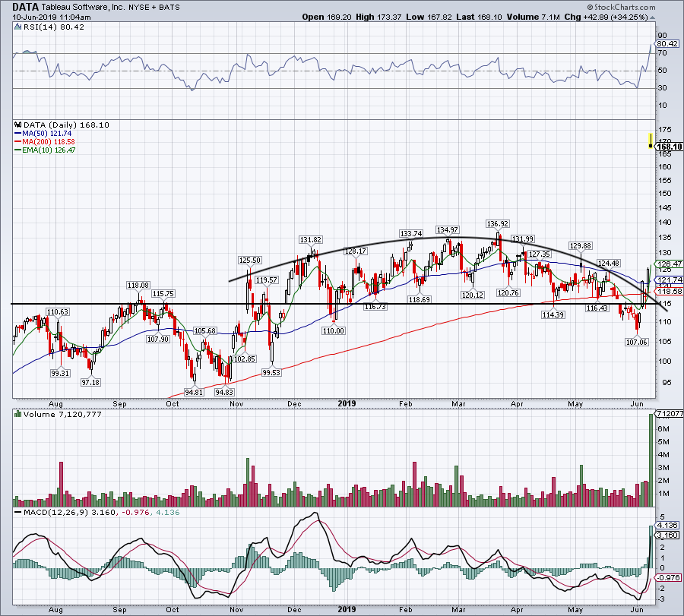This screenshot has width=684, height=616.
Task: Click the MA(50) 121.74 legend entry
Action: click(x=46, y=134)
